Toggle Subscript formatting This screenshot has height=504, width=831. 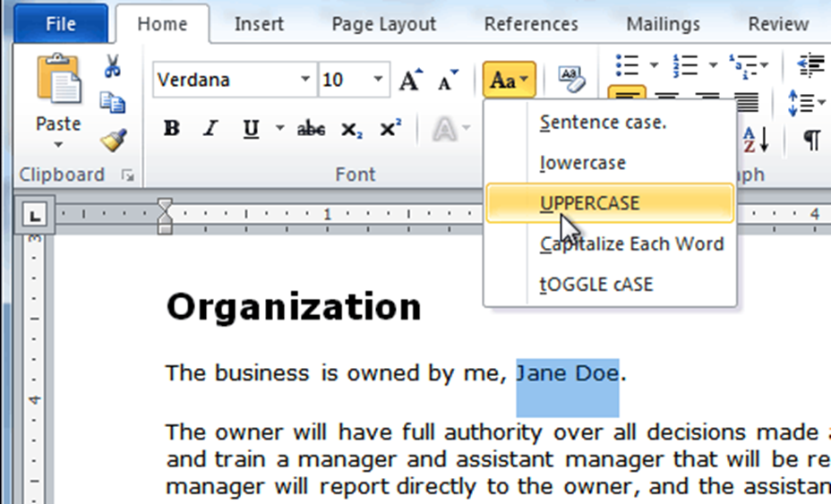(351, 129)
